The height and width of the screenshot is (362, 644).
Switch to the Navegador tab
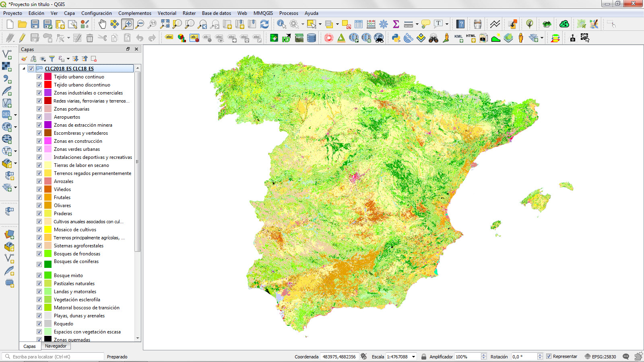56,346
